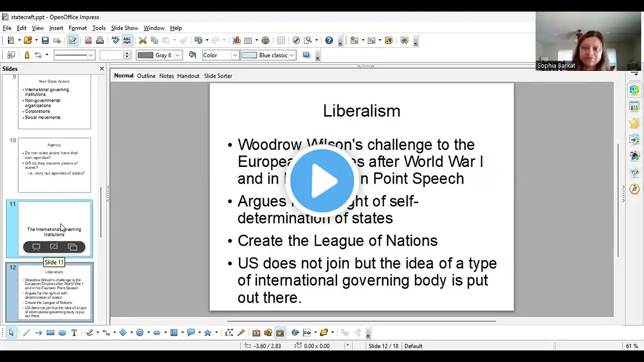Screen dimensions: 644x362
Task: Run the Spelling check icon
Action: click(x=116, y=41)
